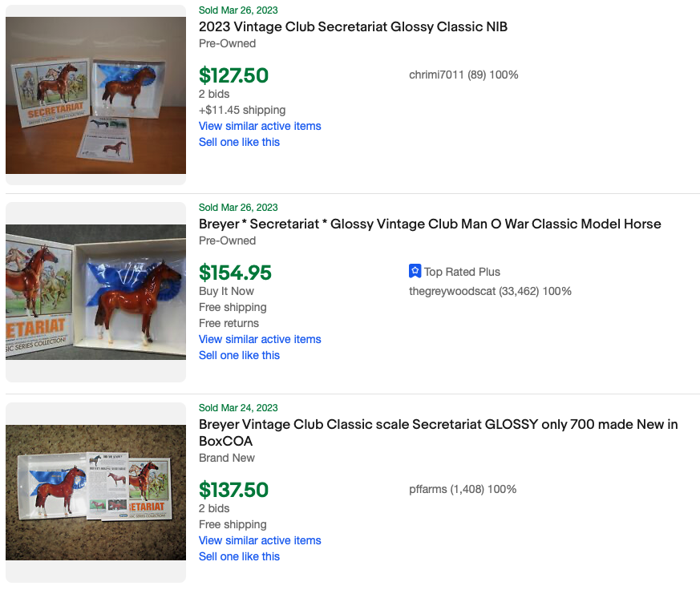Image resolution: width=700 pixels, height=590 pixels.
Task: Click seller chrimi7011 feedback info
Action: pyautogui.click(x=463, y=75)
